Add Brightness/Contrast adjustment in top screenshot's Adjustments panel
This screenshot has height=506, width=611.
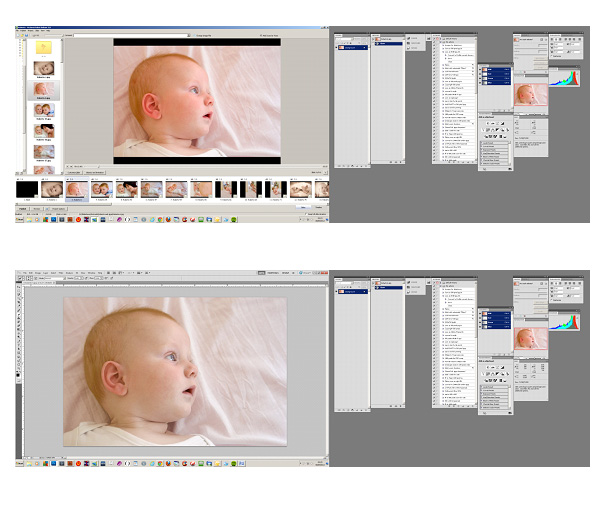(x=488, y=123)
